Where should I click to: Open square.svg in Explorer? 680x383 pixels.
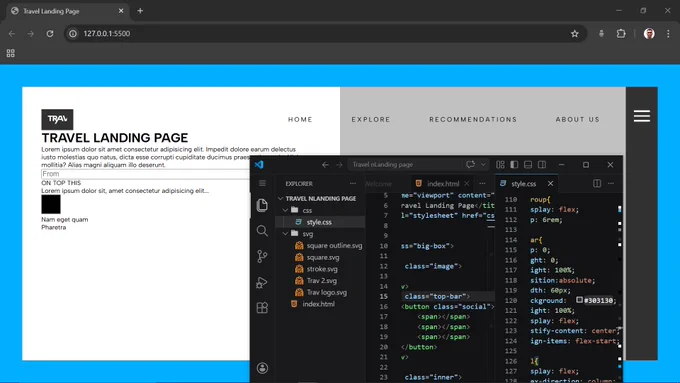point(323,257)
